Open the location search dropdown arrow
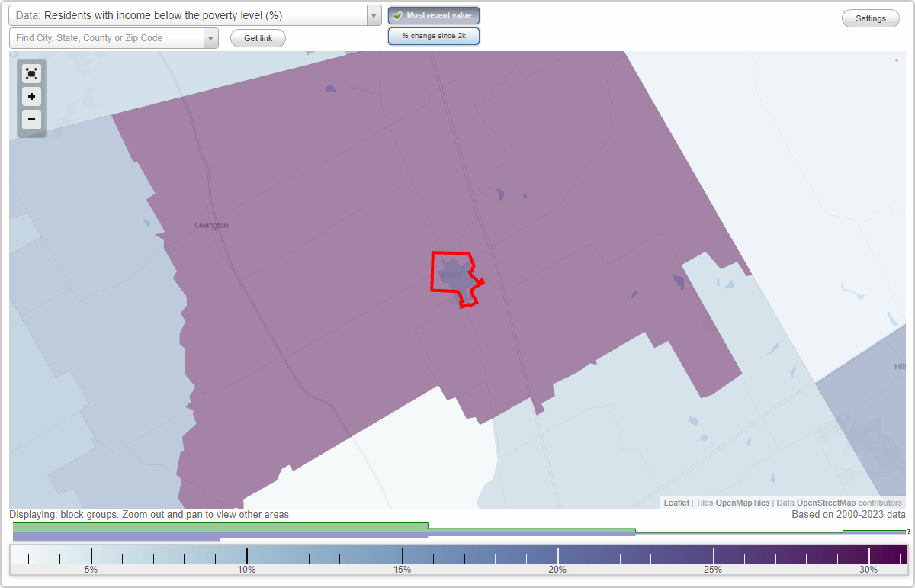This screenshot has width=915, height=588. click(211, 37)
